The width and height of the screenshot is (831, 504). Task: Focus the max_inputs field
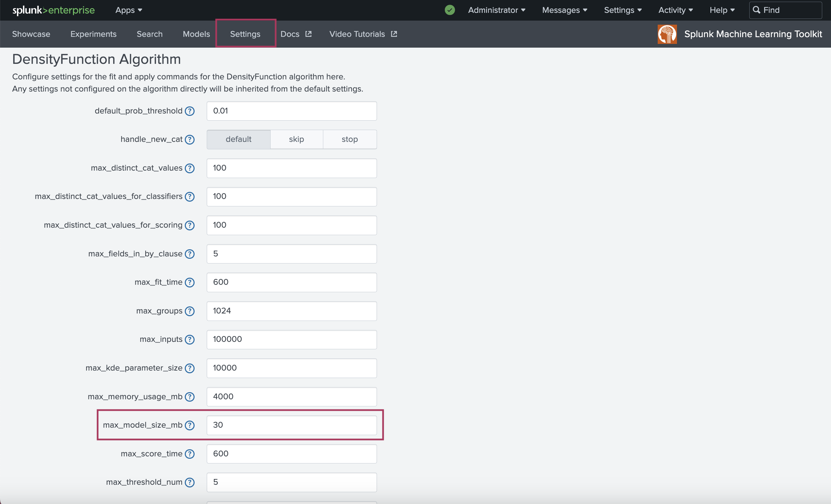[292, 339]
